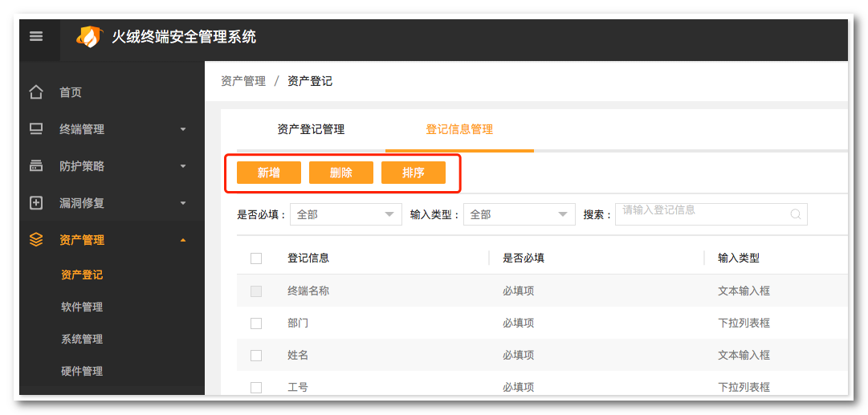Click the Huorong flame logo icon

pyautogui.click(x=90, y=37)
